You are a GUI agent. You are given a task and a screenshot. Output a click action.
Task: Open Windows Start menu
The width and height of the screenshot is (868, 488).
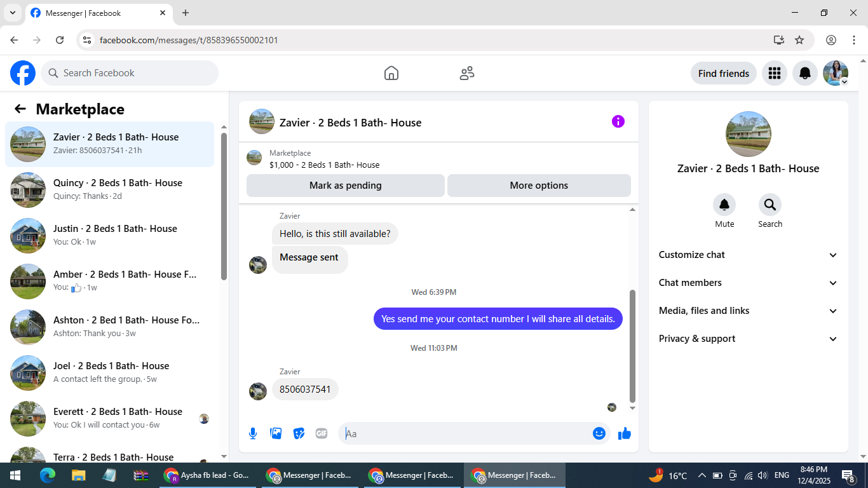[x=15, y=475]
